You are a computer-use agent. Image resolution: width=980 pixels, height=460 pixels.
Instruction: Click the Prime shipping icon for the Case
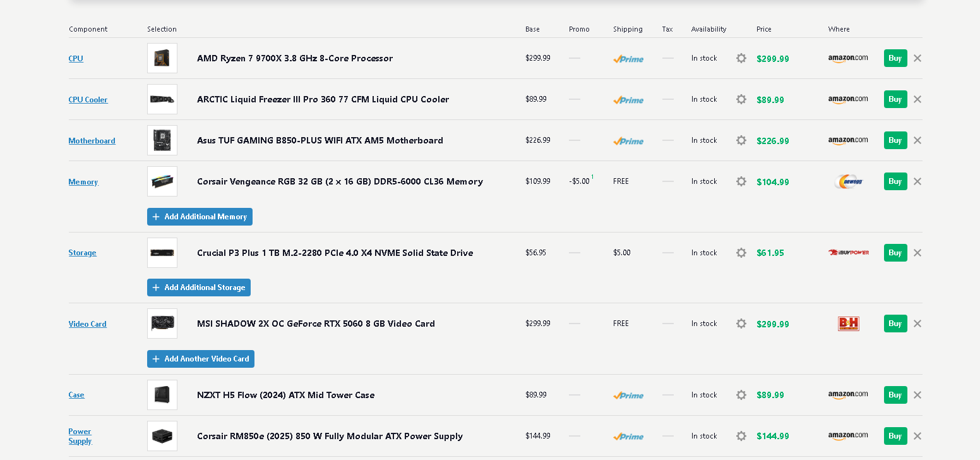[628, 396]
